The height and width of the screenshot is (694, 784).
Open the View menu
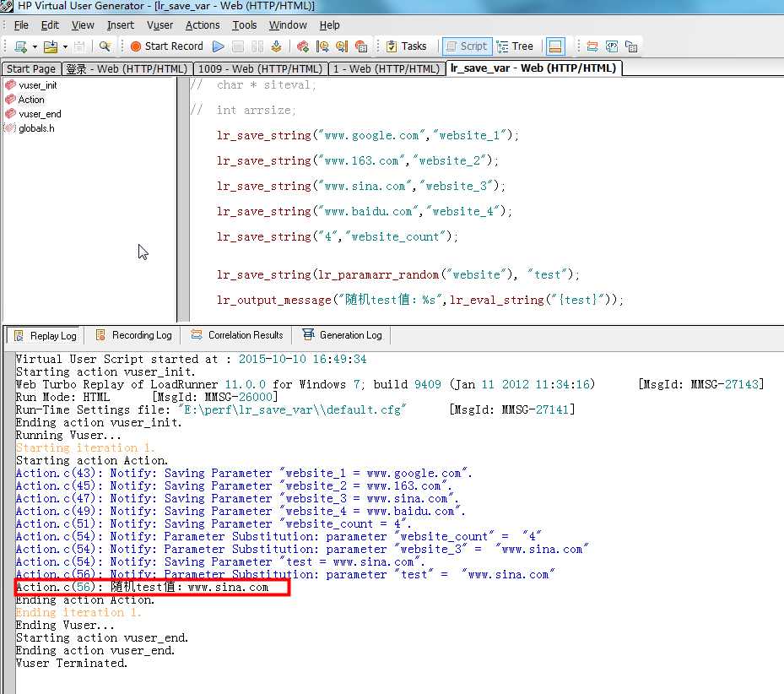[x=83, y=25]
